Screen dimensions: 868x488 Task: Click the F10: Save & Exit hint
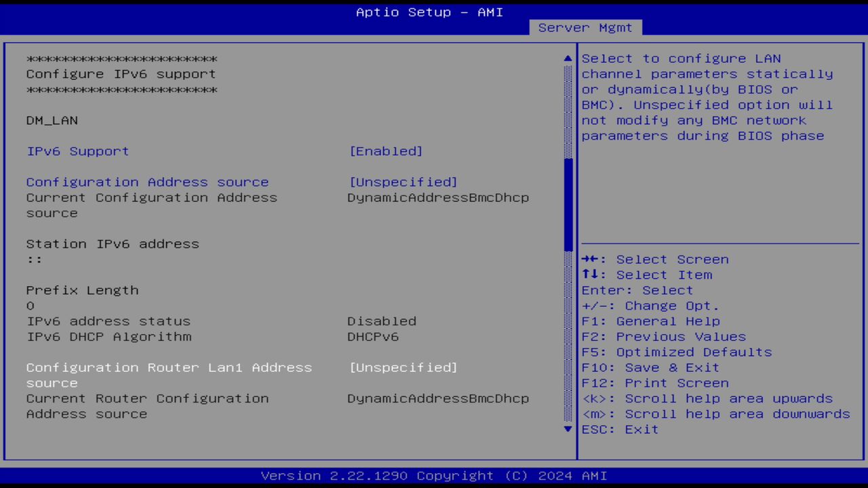click(651, 367)
